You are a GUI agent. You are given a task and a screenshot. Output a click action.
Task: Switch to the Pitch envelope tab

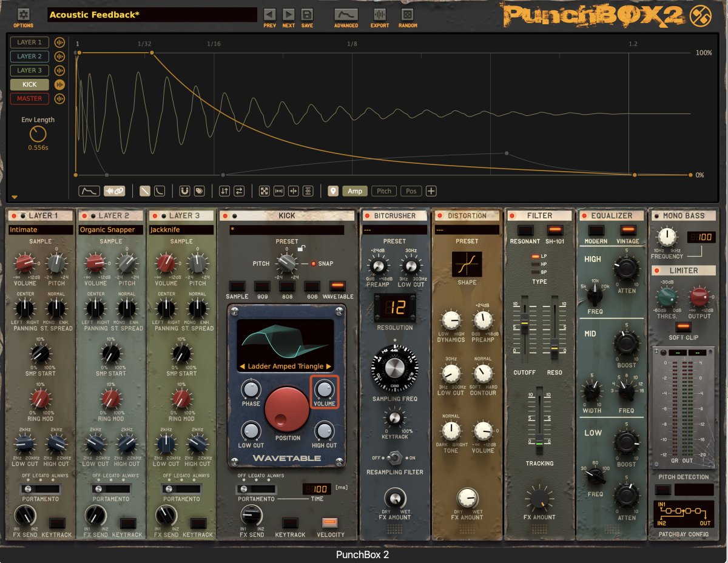pos(384,191)
